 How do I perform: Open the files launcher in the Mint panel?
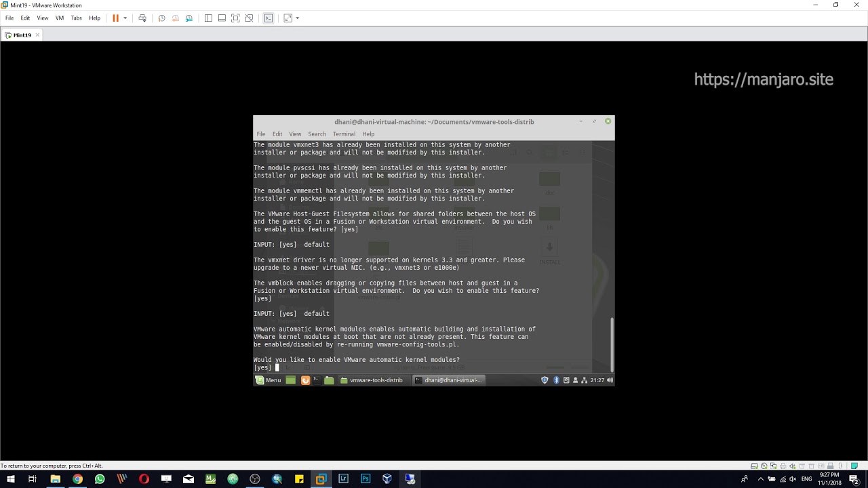pyautogui.click(x=330, y=380)
